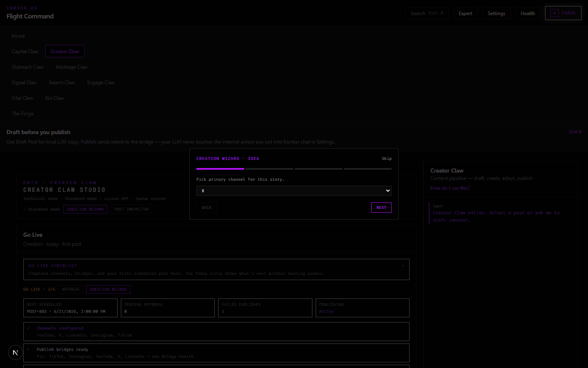The image size is (588, 368).
Task: Focus the Search field in the header
Action: click(427, 13)
